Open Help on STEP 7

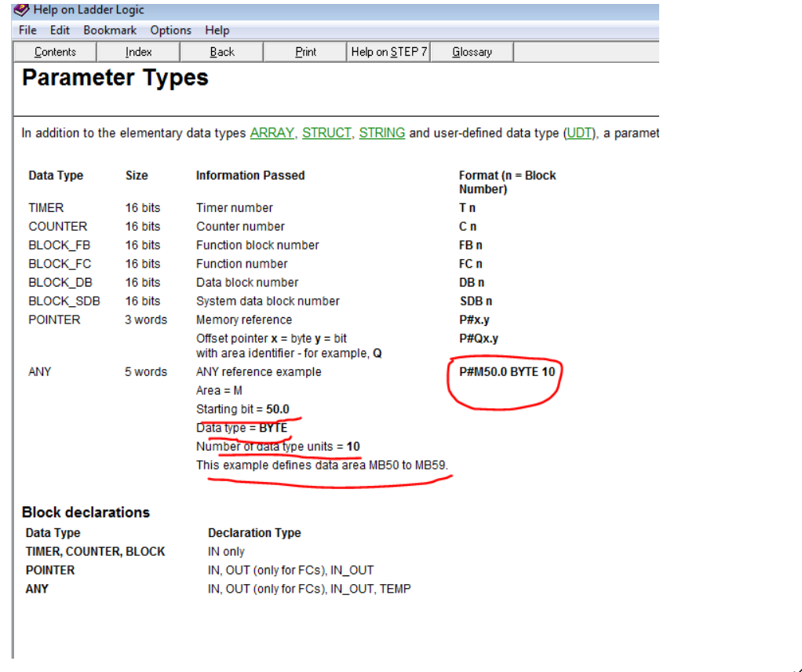[388, 52]
